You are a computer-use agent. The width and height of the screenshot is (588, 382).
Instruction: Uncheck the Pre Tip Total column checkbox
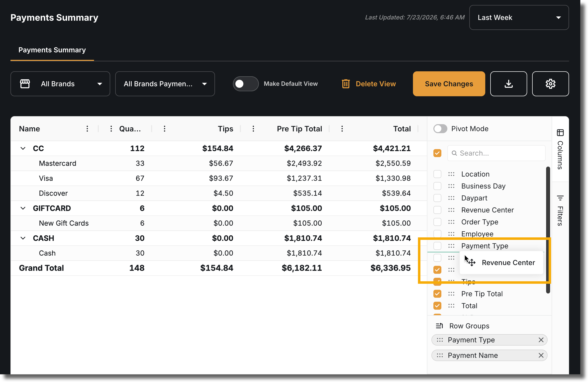(x=437, y=294)
